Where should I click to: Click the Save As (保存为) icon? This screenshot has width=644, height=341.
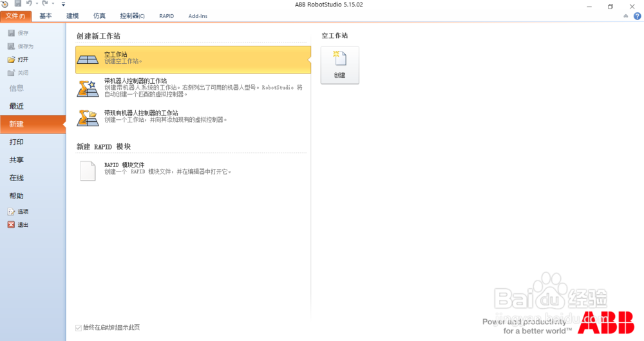pyautogui.click(x=12, y=46)
